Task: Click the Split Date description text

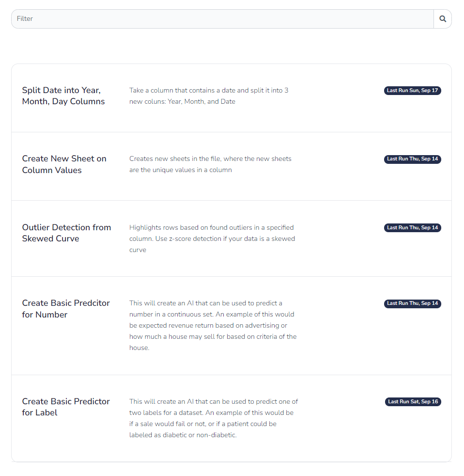Action: click(209, 96)
